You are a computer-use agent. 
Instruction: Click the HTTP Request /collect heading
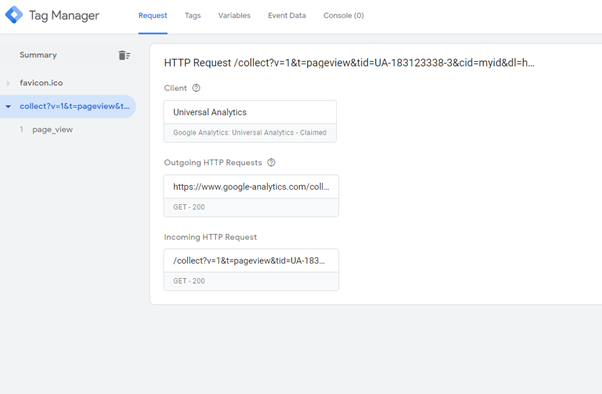tap(349, 63)
